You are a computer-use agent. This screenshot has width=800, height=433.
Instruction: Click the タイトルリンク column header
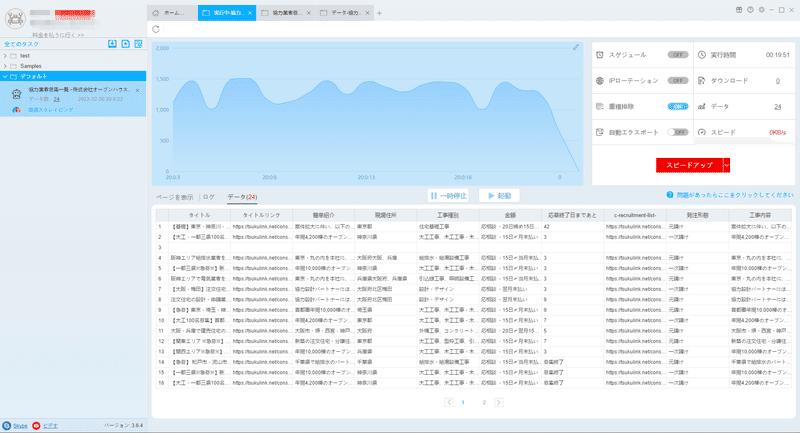click(261, 215)
